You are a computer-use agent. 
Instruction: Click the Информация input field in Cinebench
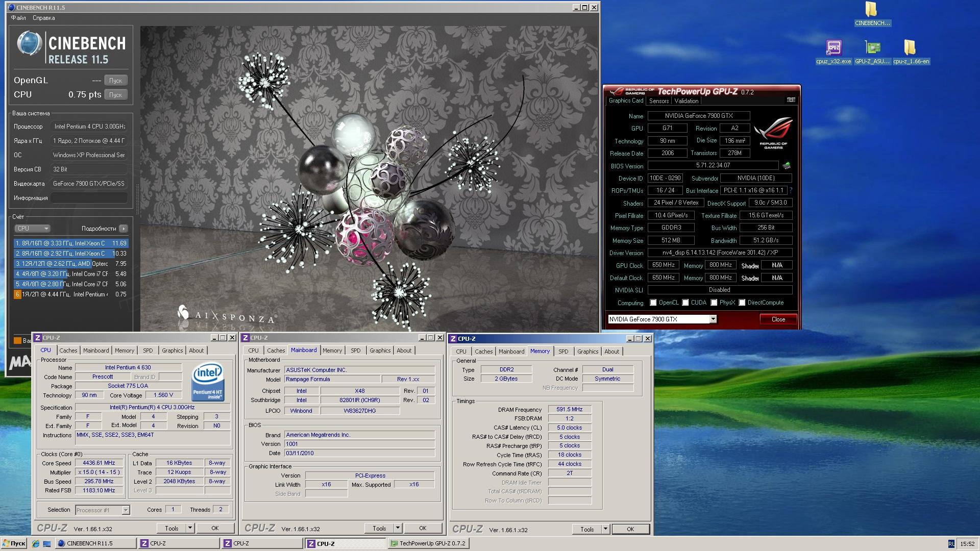[89, 198]
